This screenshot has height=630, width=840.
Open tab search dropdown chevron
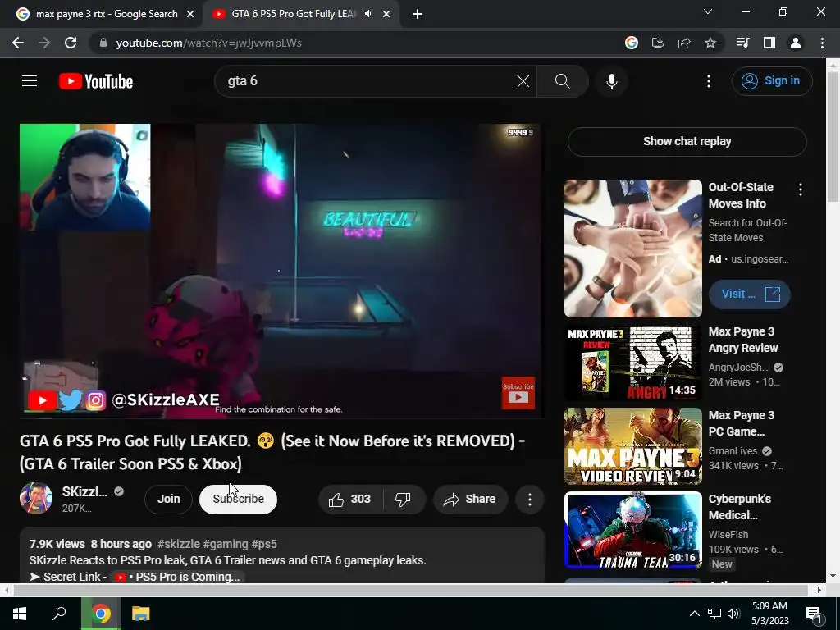(x=707, y=11)
